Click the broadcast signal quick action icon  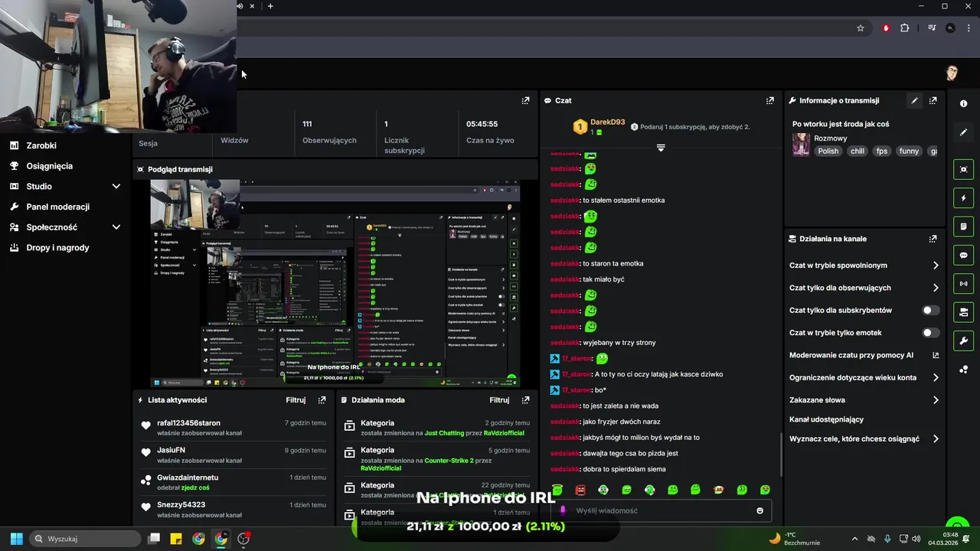tap(963, 283)
